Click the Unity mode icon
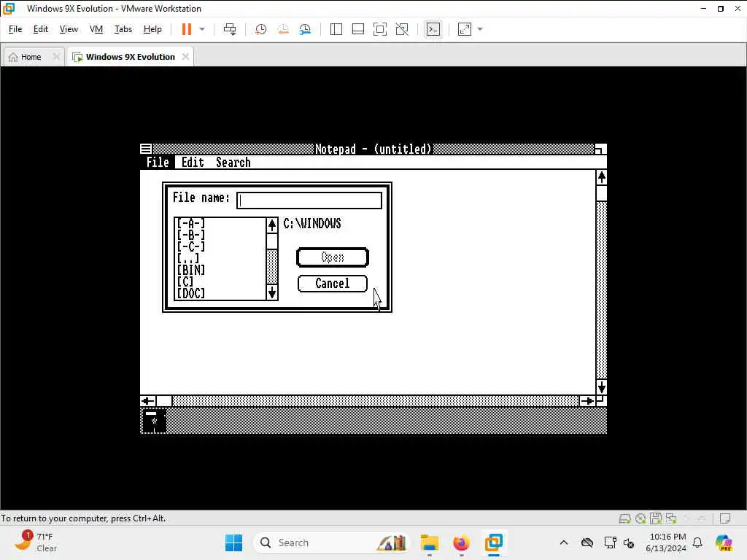 [x=402, y=29]
